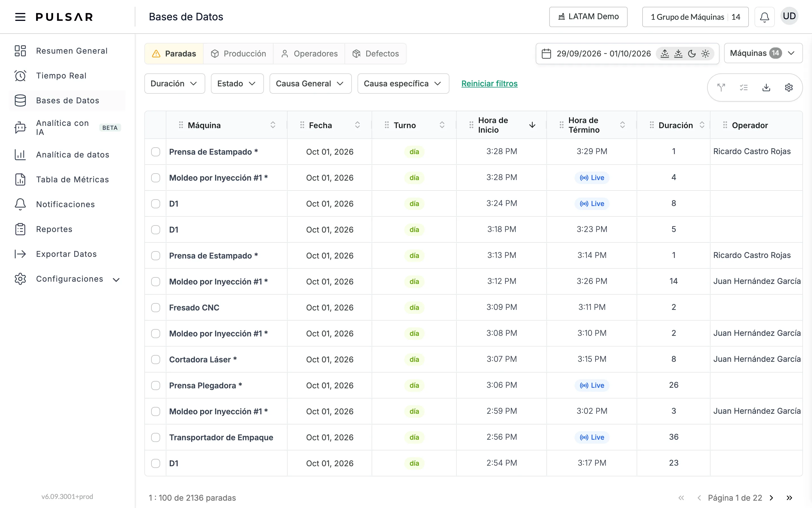
Task: Switch to the Operadores tab
Action: 309,54
